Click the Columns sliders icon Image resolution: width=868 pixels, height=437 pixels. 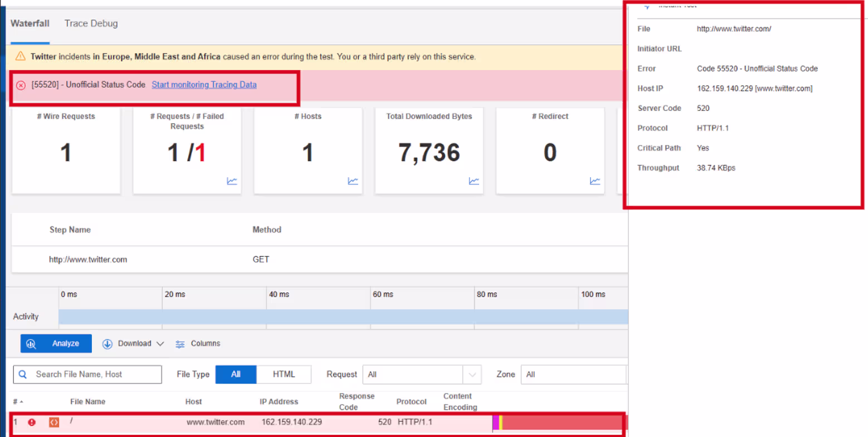[x=180, y=344]
